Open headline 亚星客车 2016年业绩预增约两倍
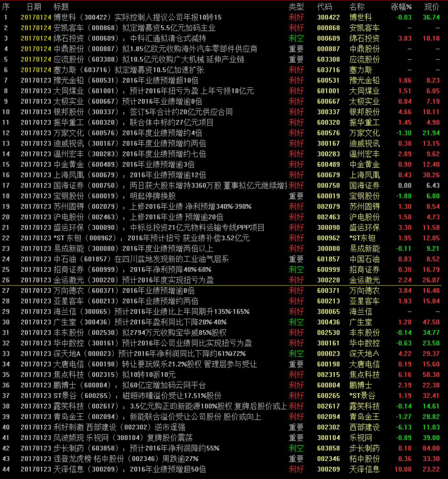The height and width of the screenshot is (479, 448). pyautogui.click(x=126, y=301)
